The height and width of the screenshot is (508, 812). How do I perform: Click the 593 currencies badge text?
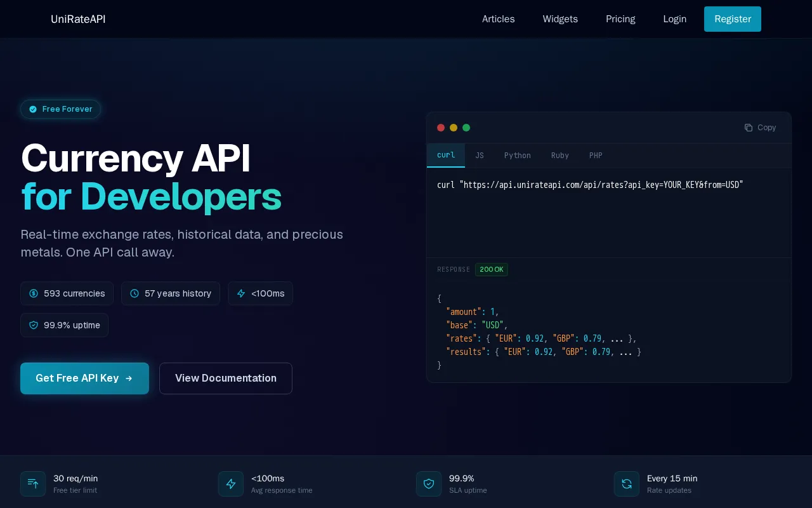tap(74, 293)
